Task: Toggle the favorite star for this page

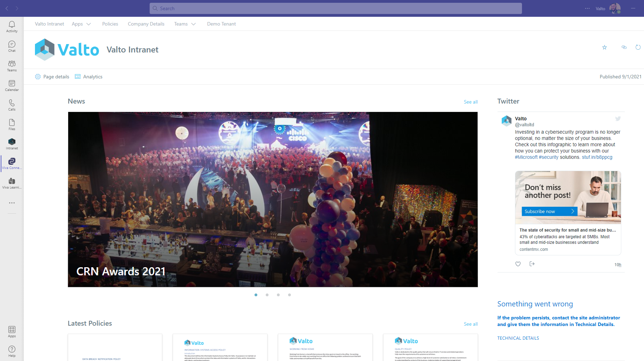Action: click(x=604, y=47)
